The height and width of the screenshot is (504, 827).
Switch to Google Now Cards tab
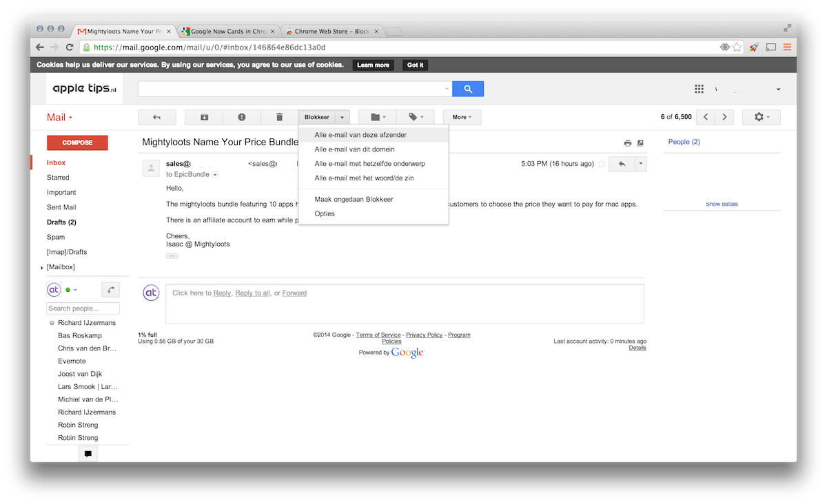(227, 31)
